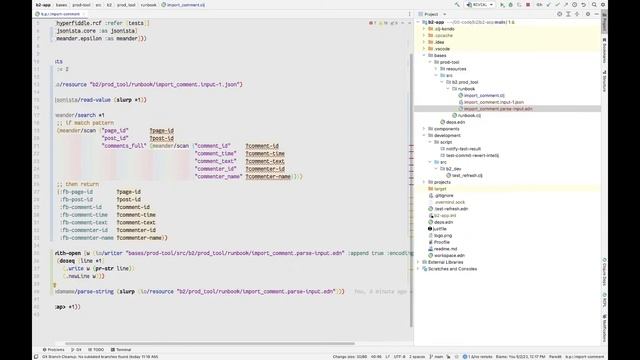Viewport: 640px width, 360px height.
Task: Click the UTF-8 encoding status widget
Action: click(399, 356)
